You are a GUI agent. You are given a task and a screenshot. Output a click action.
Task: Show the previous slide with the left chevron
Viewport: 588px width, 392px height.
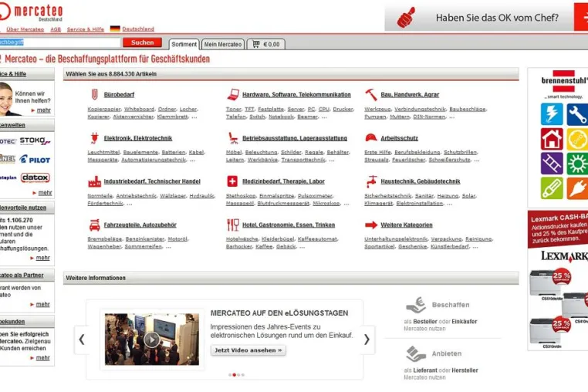click(x=81, y=340)
